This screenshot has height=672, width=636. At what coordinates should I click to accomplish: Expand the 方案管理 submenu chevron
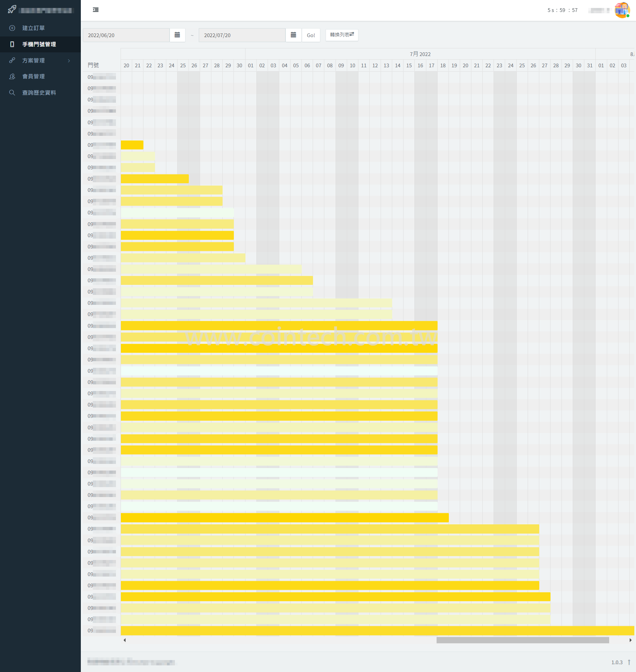click(x=69, y=61)
